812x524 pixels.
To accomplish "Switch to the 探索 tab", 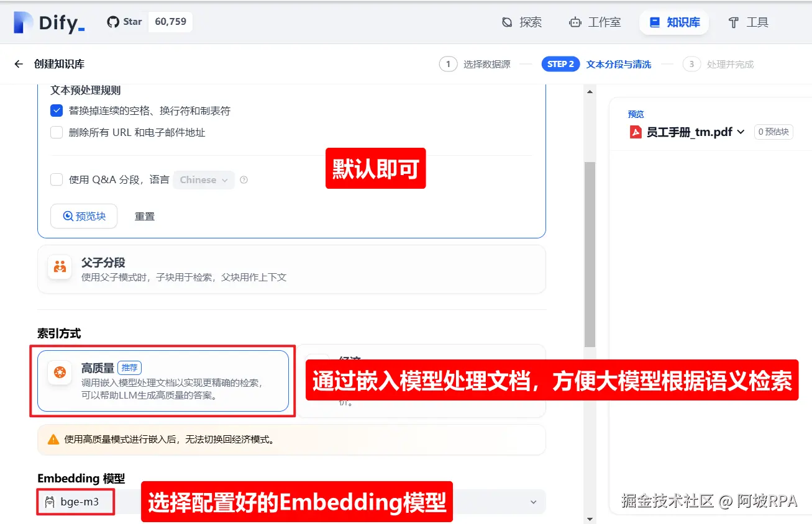I will pyautogui.click(x=521, y=22).
